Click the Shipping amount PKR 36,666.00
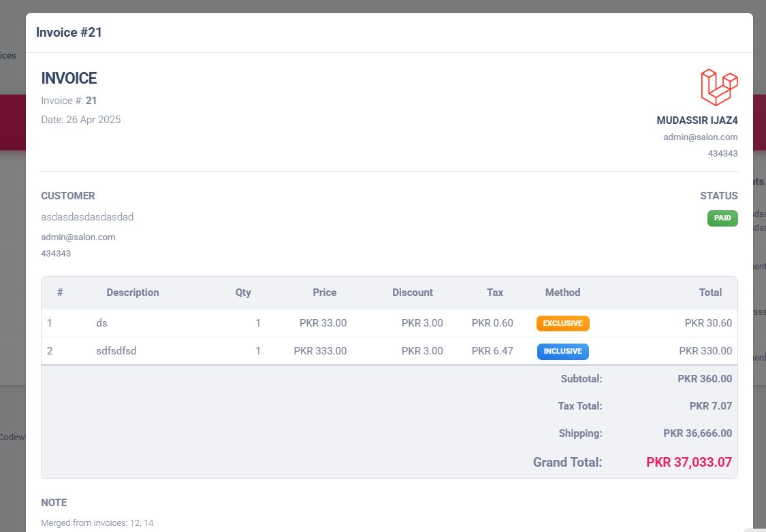Viewport: 766px width, 532px height. pyautogui.click(x=697, y=433)
